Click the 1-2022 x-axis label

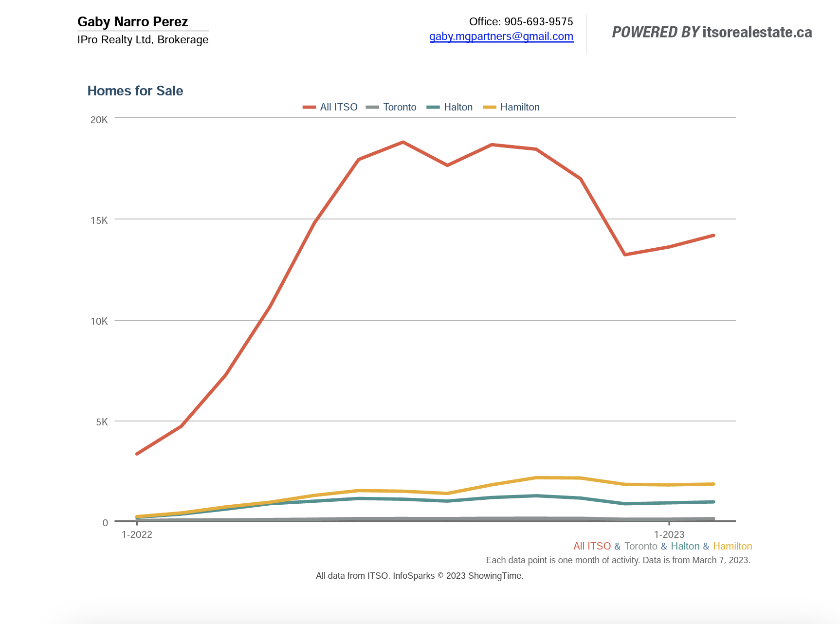(137, 534)
